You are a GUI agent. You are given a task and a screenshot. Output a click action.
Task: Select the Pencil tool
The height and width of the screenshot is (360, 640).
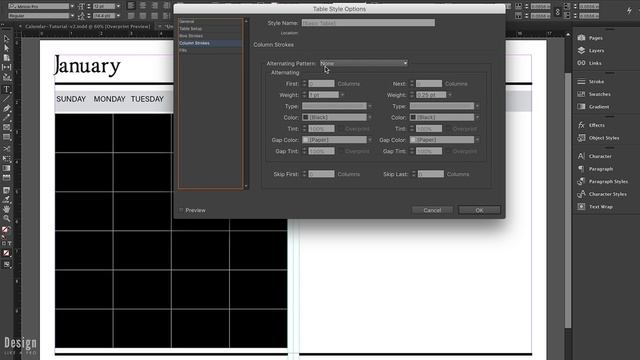click(x=6, y=118)
